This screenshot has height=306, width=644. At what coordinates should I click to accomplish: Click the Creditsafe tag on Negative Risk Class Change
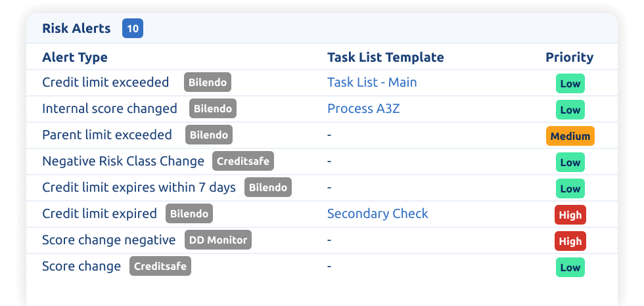tap(243, 162)
